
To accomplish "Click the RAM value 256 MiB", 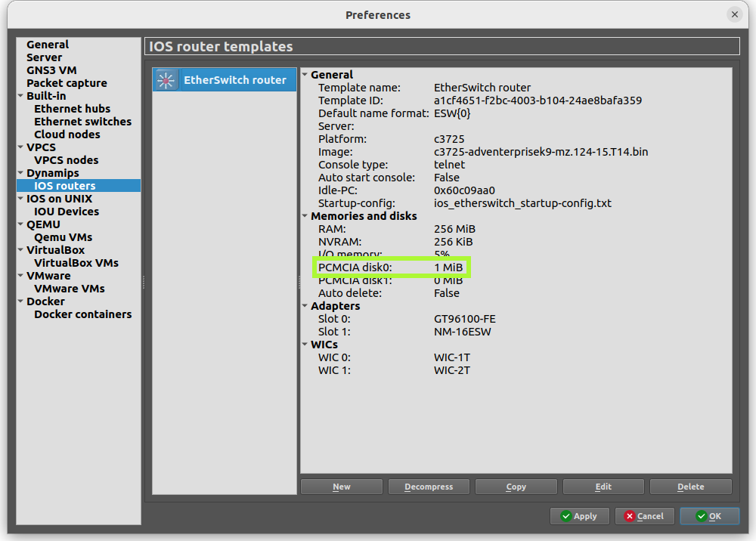I will 454,229.
